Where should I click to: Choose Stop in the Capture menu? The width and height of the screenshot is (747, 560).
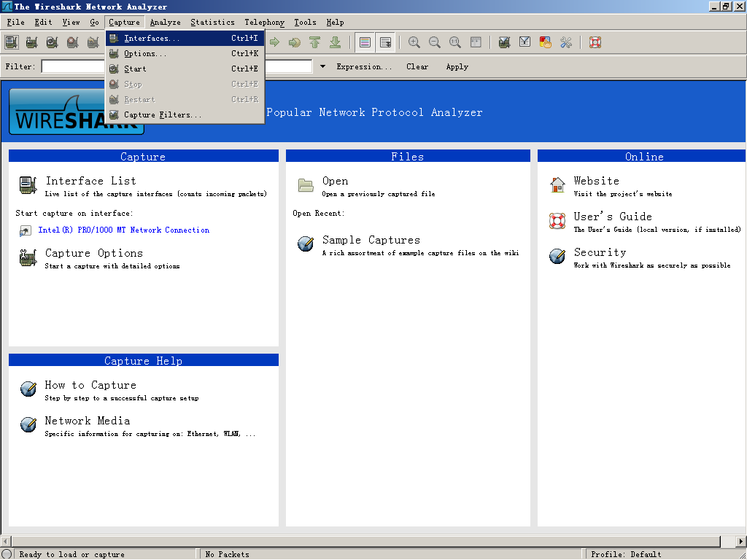coord(185,84)
